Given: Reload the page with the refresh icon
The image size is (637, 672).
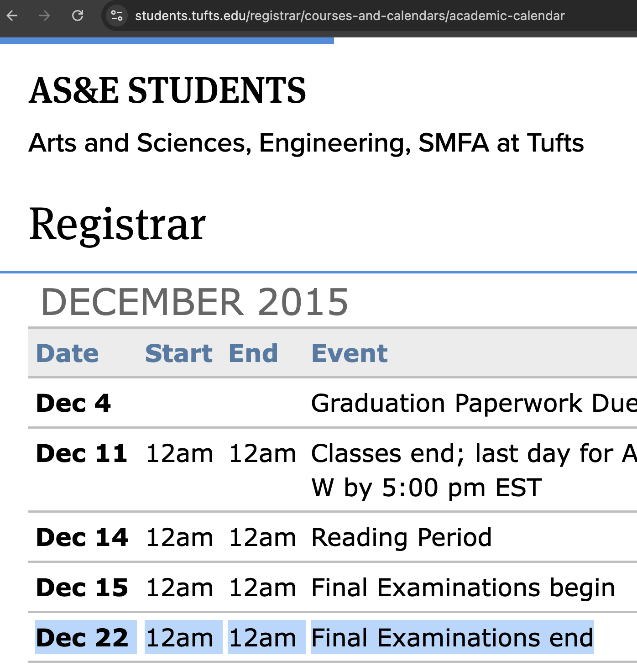Looking at the screenshot, I should 78,16.
